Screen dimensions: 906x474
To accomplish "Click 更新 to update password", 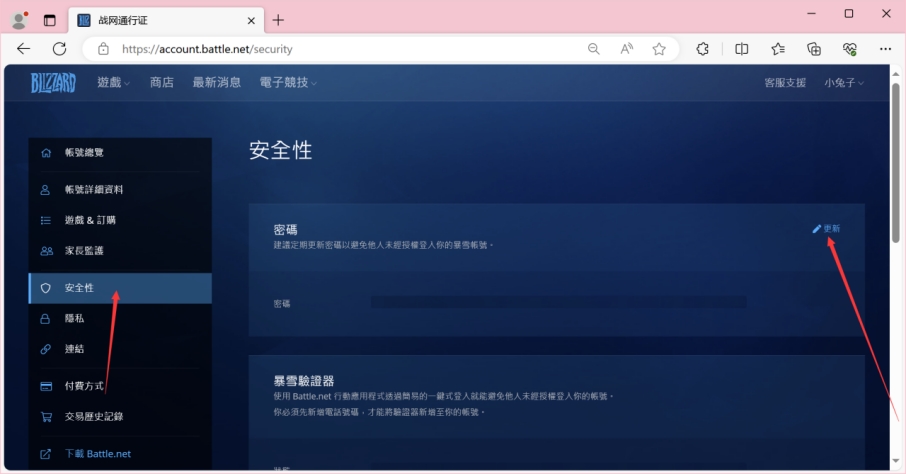I will click(x=826, y=229).
